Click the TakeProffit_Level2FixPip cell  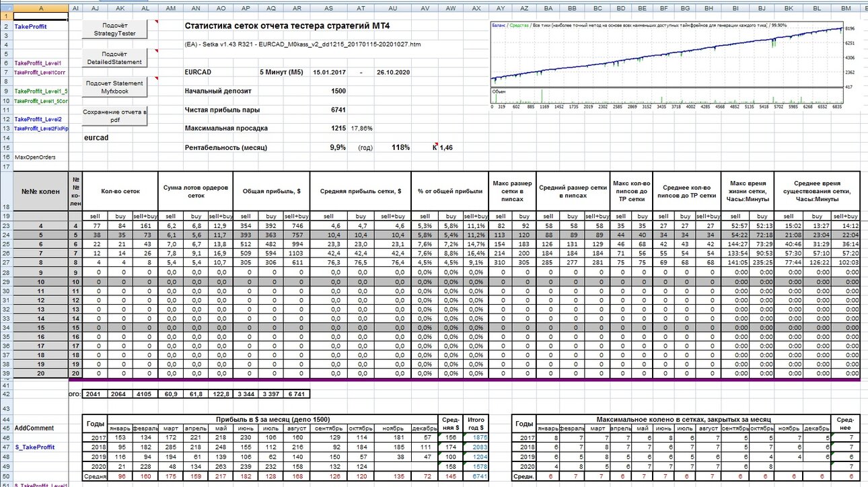(x=40, y=128)
